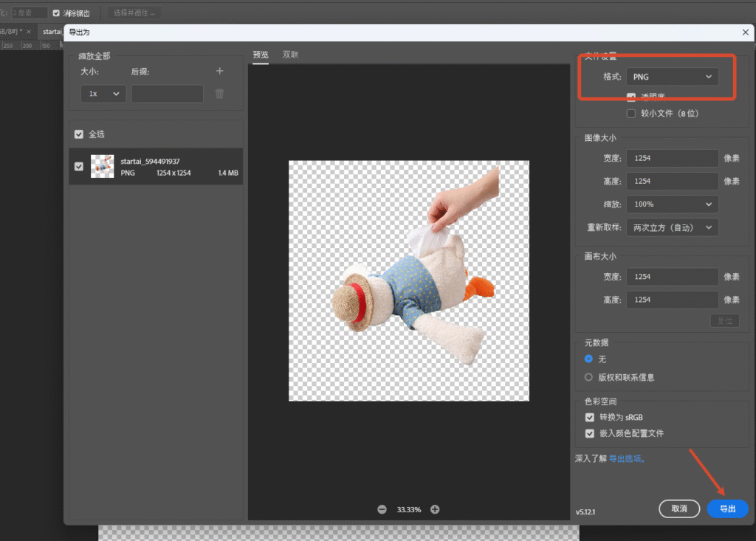
Task: Click the 取消 button
Action: [x=679, y=509]
